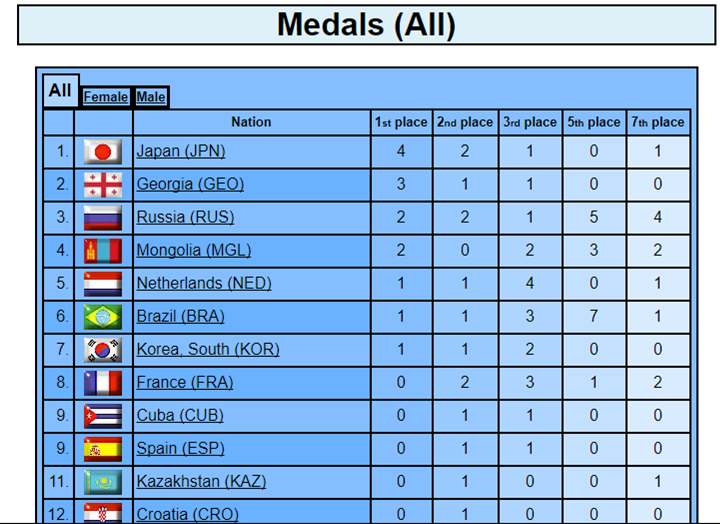Screen dimensions: 720x524
Task: Click the Netherlands flag icon
Action: coord(103,284)
